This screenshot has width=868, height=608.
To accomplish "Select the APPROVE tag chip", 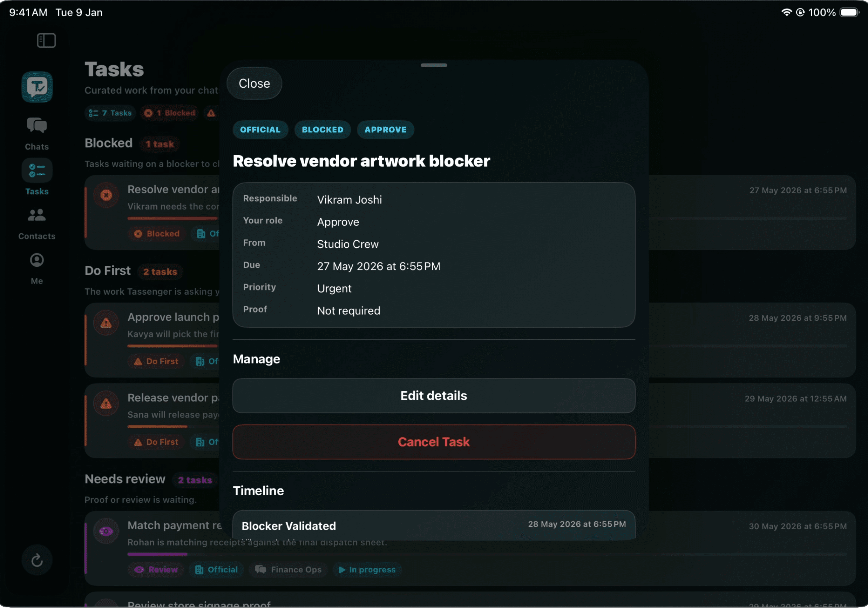I will 386,130.
